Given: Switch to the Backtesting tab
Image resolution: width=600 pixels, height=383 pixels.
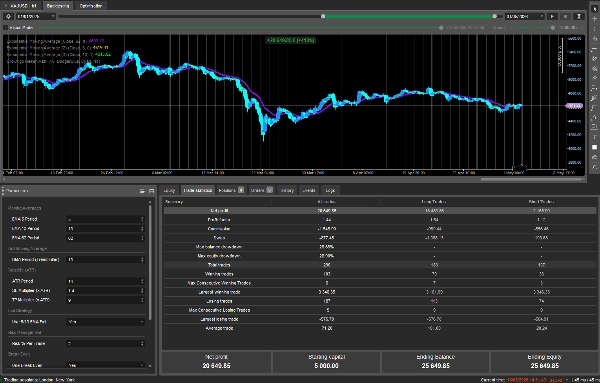Looking at the screenshot, I should (58, 6).
